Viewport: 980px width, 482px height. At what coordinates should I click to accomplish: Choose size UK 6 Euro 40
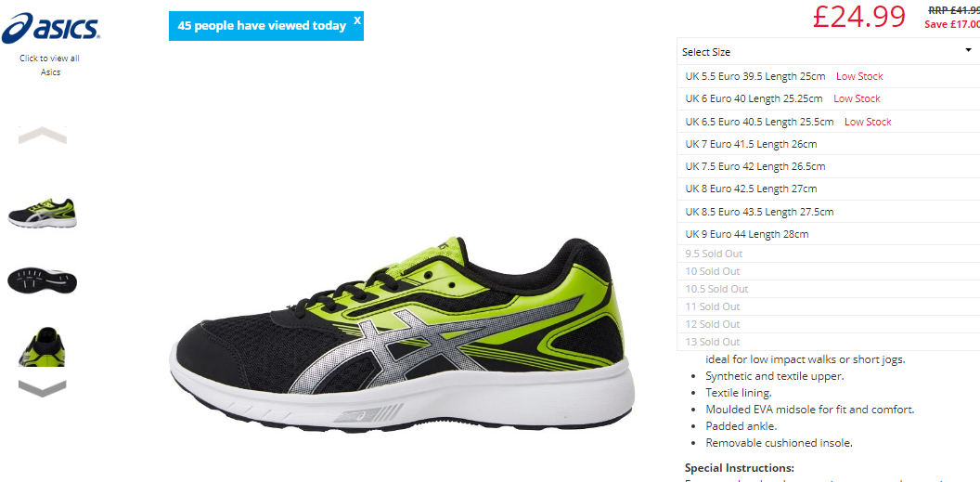tap(828, 98)
